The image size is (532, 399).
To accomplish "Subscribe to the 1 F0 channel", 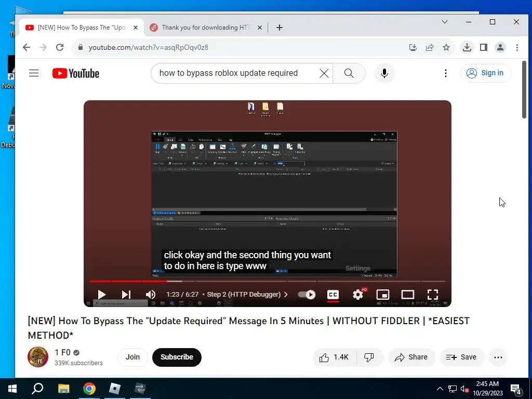I will (177, 357).
